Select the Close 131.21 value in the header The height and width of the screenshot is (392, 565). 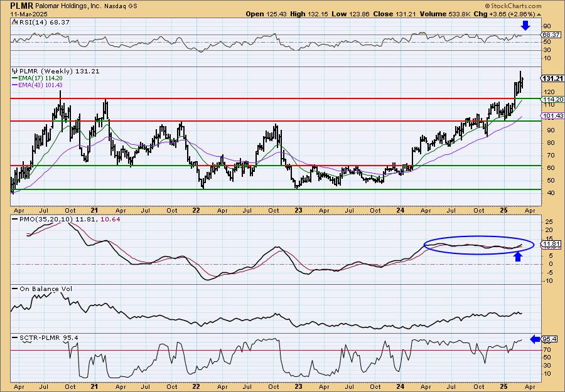(395, 14)
